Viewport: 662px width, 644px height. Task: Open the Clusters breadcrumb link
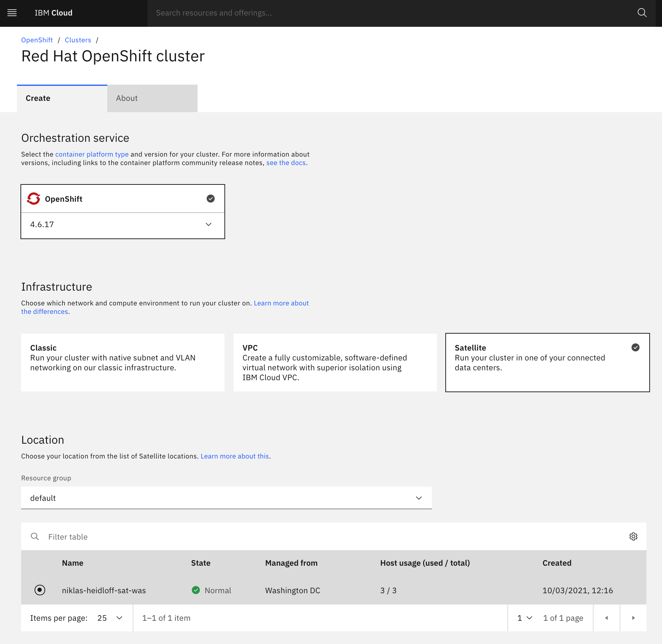pos(78,40)
